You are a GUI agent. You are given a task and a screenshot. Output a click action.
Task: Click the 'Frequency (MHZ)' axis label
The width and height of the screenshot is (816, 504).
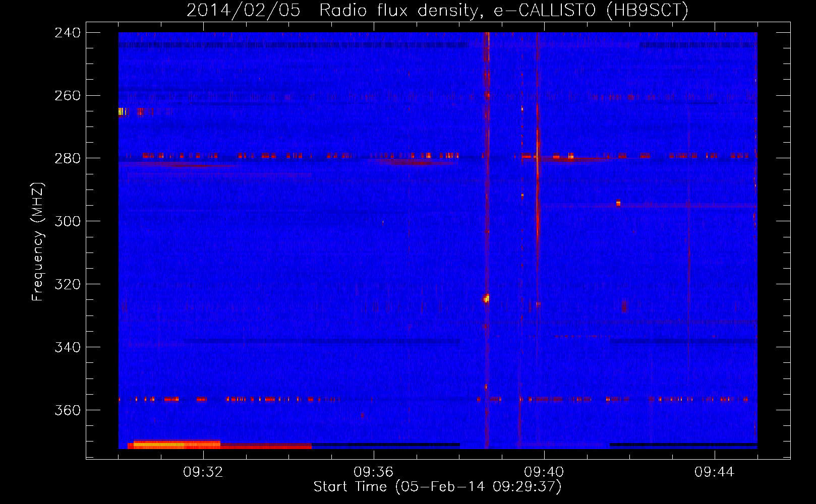point(38,242)
